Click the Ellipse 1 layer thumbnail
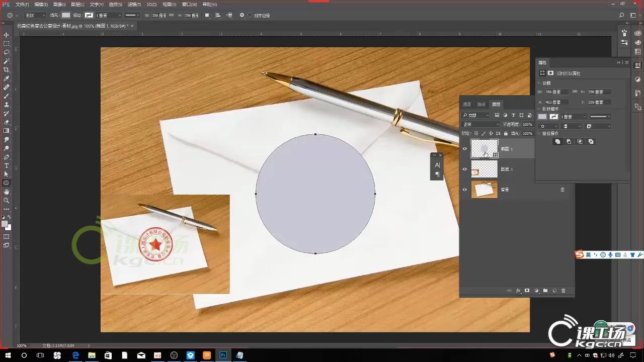 [x=484, y=149]
